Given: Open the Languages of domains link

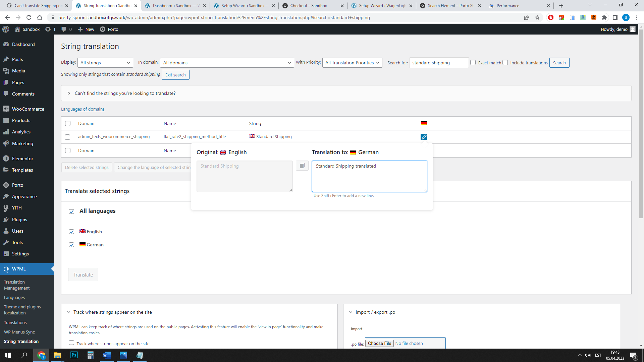Looking at the screenshot, I should coord(83,109).
